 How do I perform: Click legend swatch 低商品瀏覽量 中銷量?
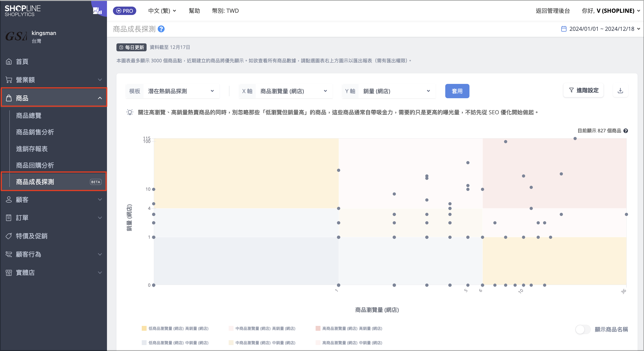(x=144, y=343)
